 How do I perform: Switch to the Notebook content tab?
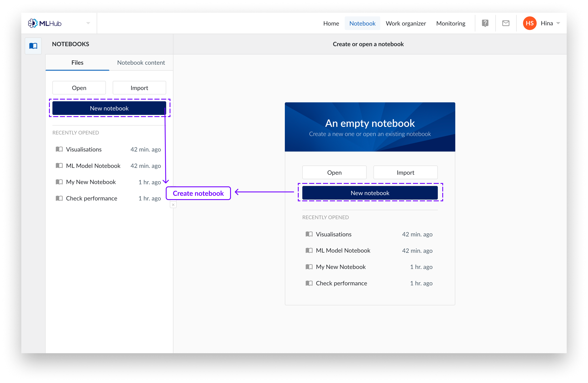pyautogui.click(x=141, y=62)
